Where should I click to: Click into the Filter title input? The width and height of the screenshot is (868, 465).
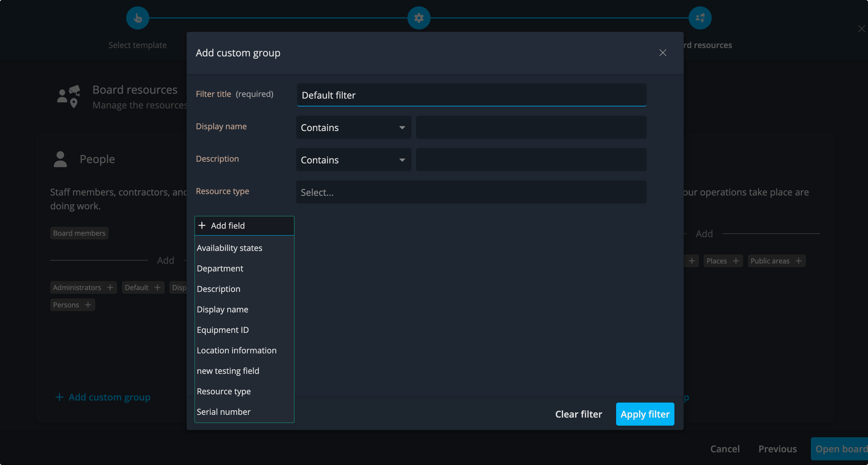tap(471, 95)
